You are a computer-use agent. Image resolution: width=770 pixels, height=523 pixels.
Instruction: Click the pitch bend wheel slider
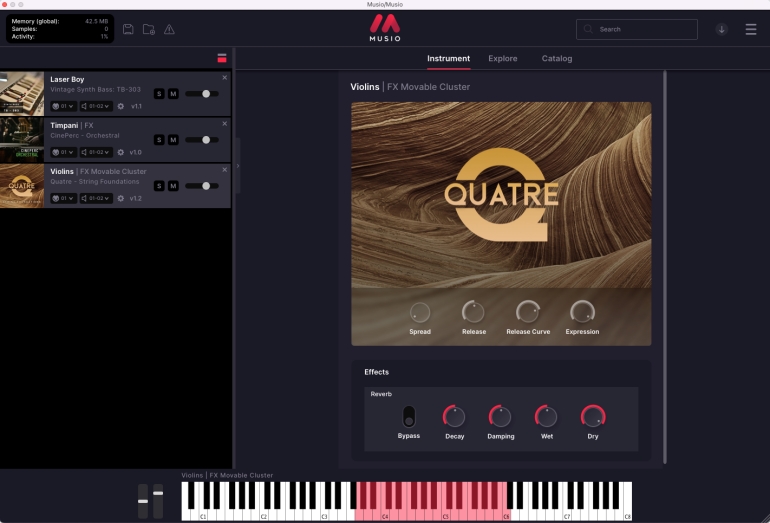tap(142, 501)
